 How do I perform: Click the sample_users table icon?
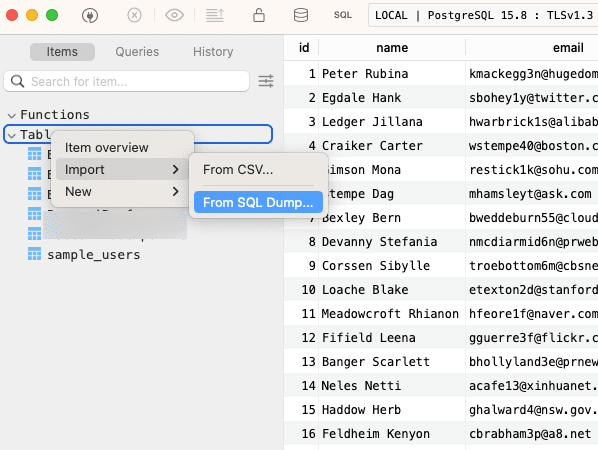pyautogui.click(x=34, y=254)
